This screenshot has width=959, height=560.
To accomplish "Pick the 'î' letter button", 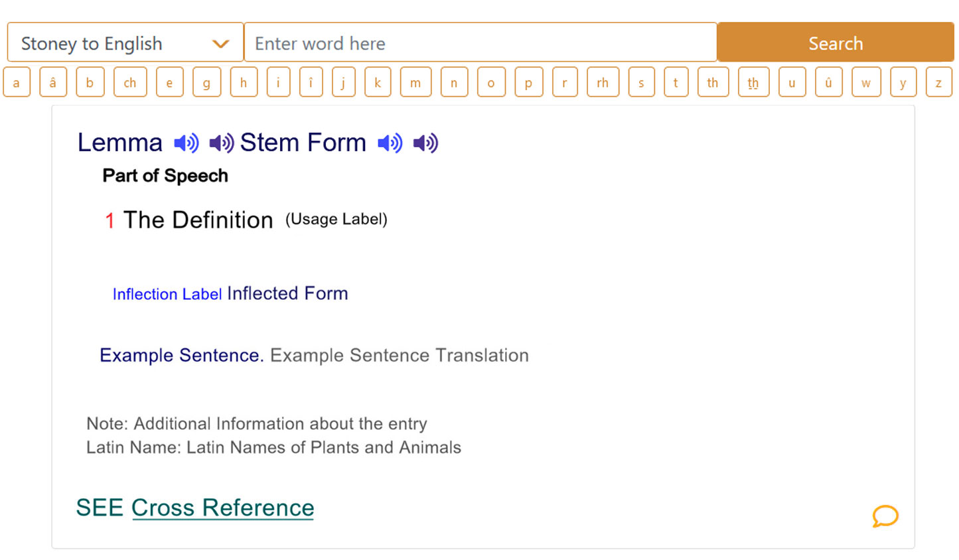I will [311, 83].
